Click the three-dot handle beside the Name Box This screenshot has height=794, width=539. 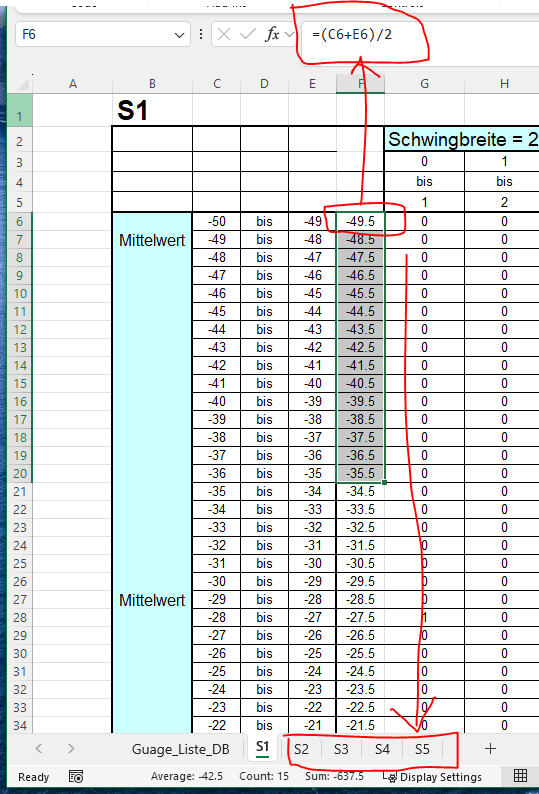pyautogui.click(x=201, y=34)
